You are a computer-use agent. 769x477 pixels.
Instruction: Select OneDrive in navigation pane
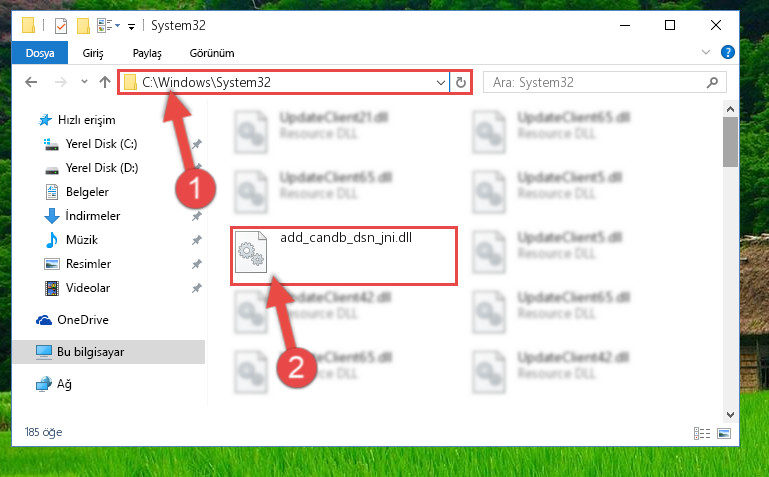click(x=82, y=320)
